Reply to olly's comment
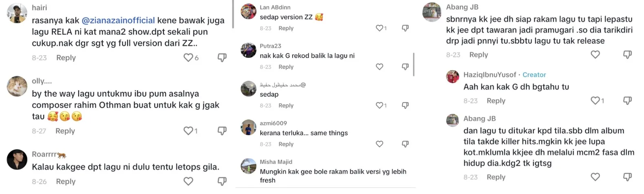Viewport: 644px width, 194px height. point(65,131)
